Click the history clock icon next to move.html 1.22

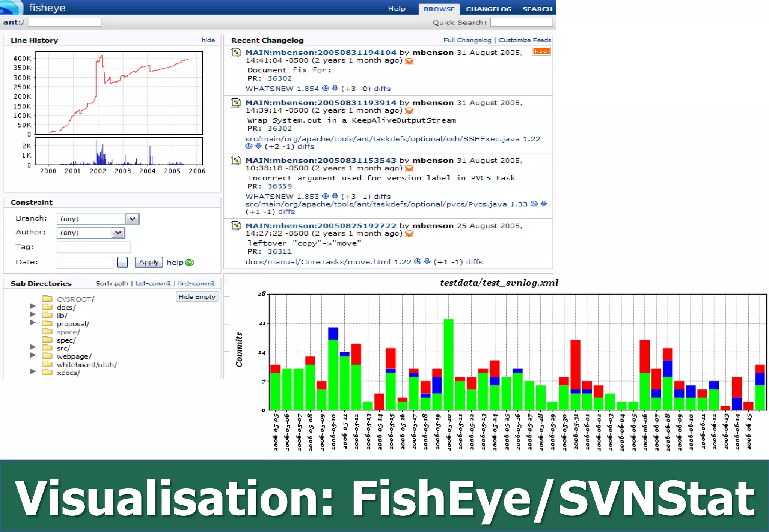point(418,261)
